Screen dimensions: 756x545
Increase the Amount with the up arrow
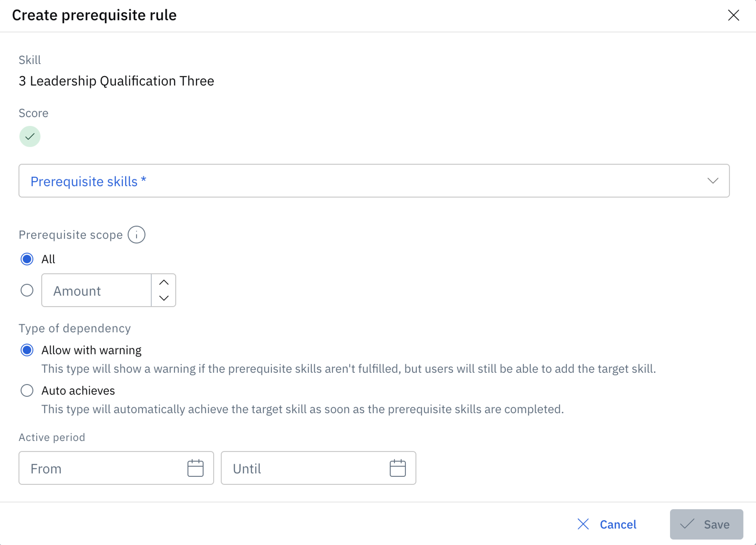point(164,282)
